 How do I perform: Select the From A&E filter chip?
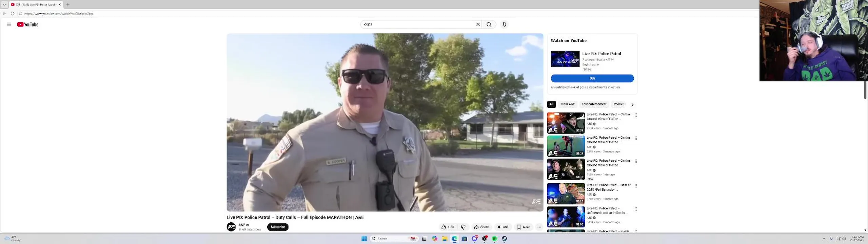[x=568, y=104]
